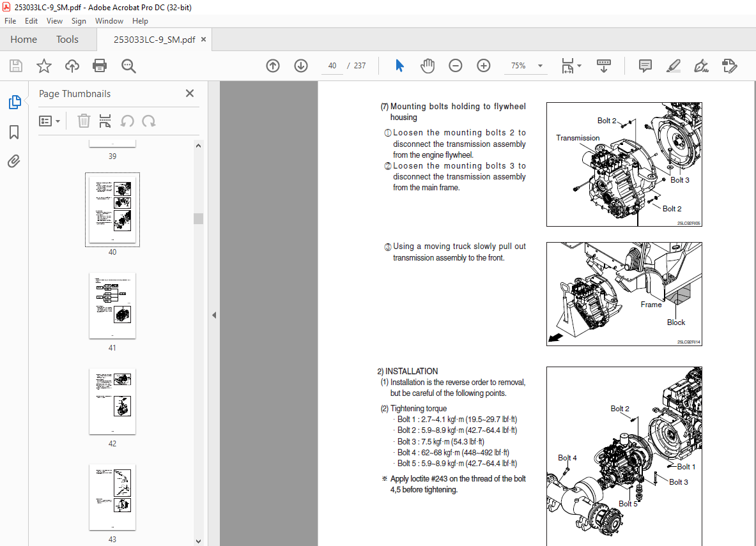This screenshot has height=546, width=756.
Task: Open the Attachments paperclip panel
Action: tap(14, 161)
